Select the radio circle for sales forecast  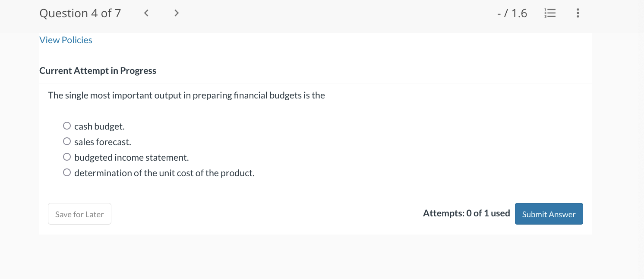pos(67,142)
